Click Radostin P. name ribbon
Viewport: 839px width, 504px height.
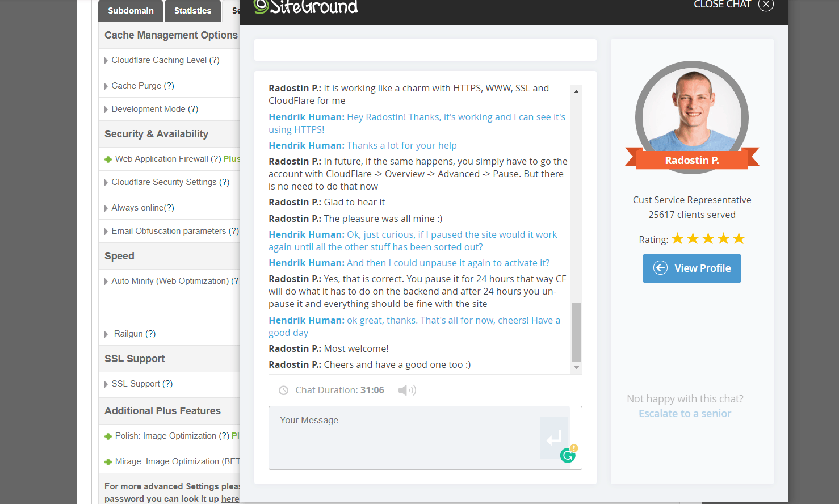pos(692,160)
